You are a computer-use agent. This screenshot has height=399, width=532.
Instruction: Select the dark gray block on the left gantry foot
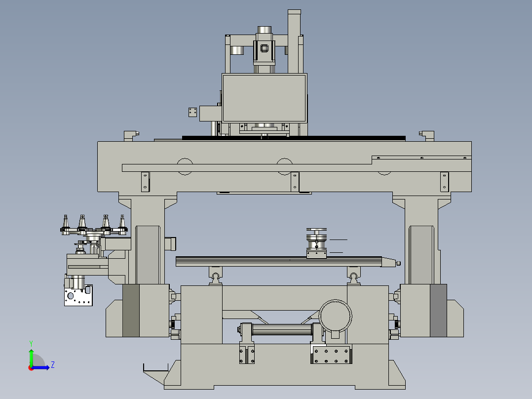coord(131,311)
